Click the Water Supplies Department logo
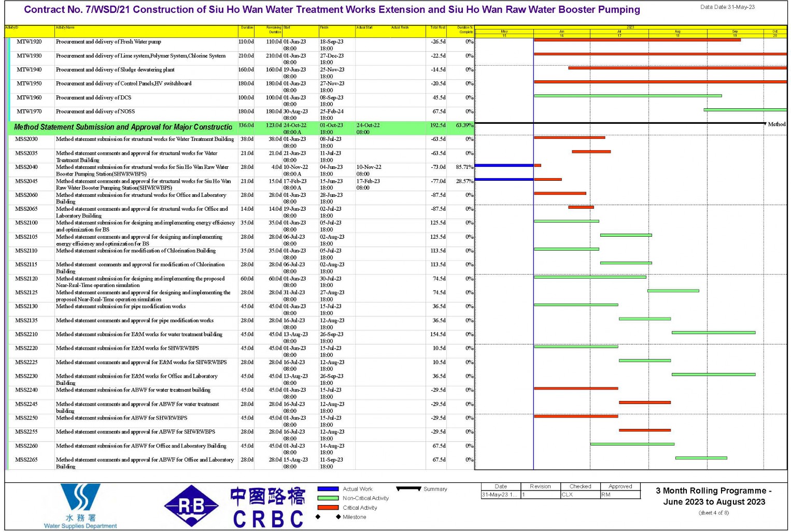791x532 pixels. (x=80, y=506)
